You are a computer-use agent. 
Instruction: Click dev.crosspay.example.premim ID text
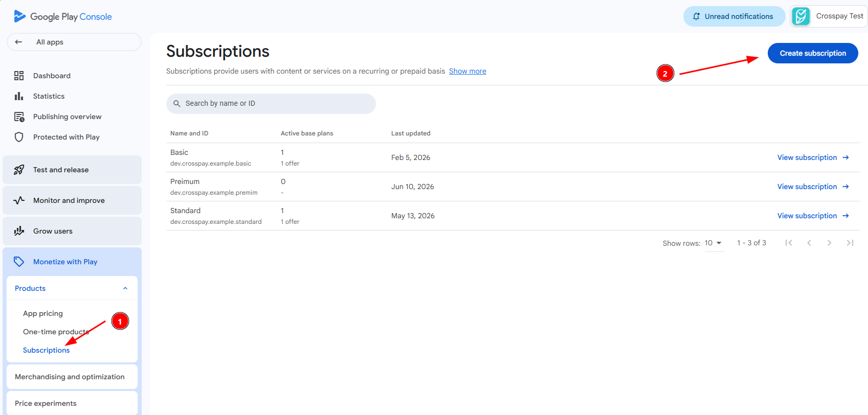click(x=214, y=193)
